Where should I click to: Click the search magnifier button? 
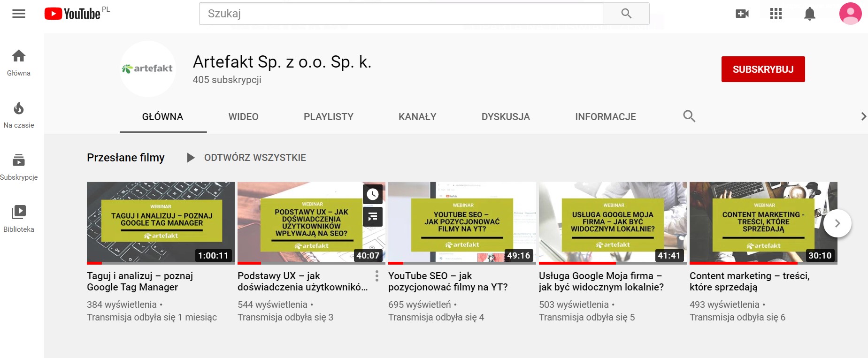(626, 14)
